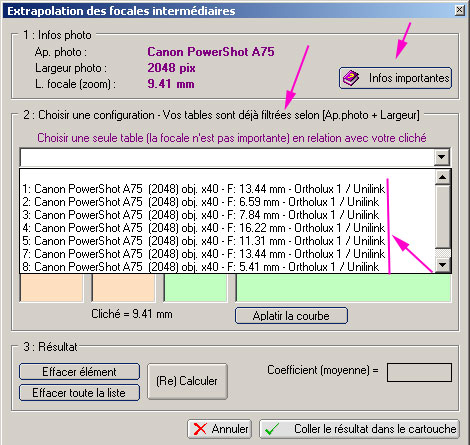470x445 pixels.
Task: Open the configuration table dropdown arrow
Action: (442, 157)
